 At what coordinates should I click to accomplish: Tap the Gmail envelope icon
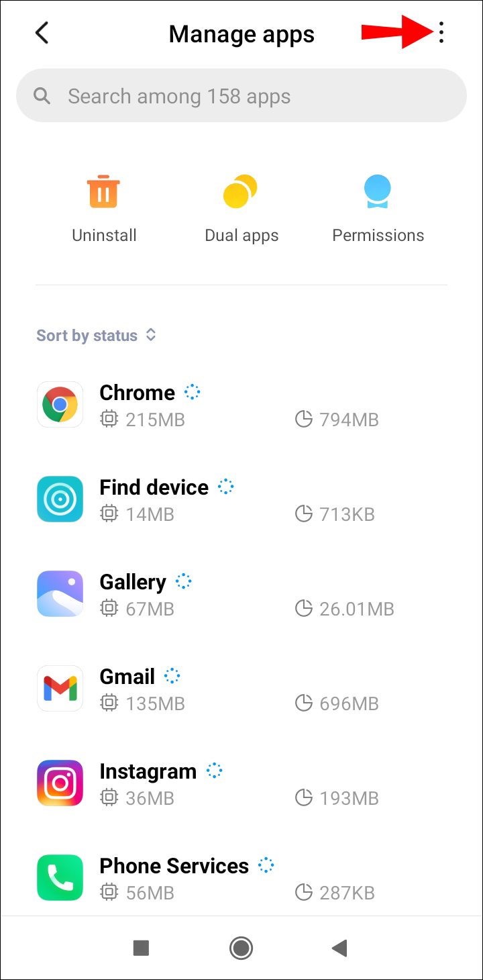pos(60,689)
